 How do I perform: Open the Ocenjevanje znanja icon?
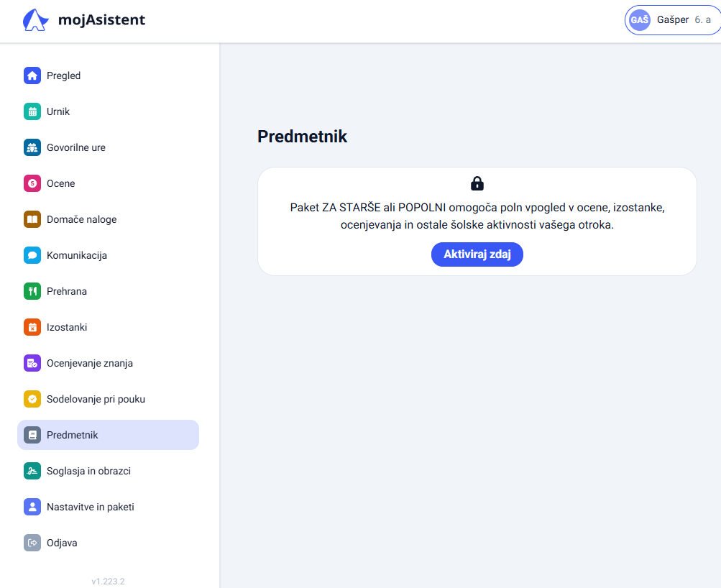tap(32, 363)
